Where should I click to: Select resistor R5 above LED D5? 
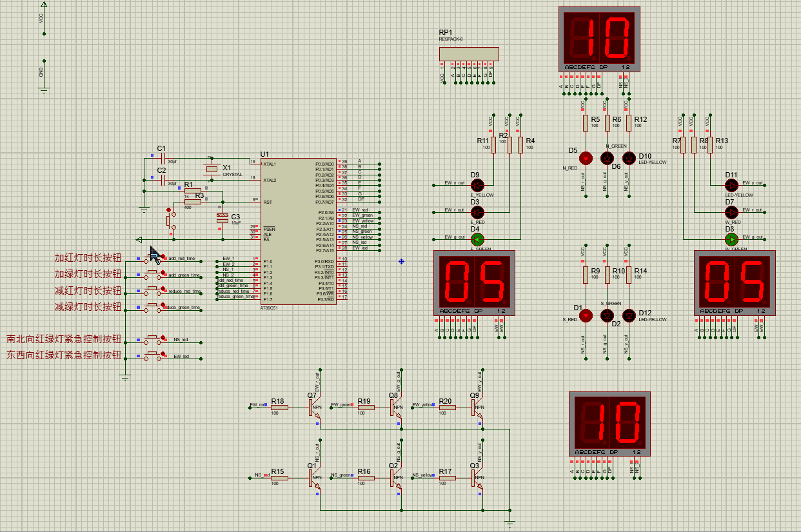tap(585, 123)
